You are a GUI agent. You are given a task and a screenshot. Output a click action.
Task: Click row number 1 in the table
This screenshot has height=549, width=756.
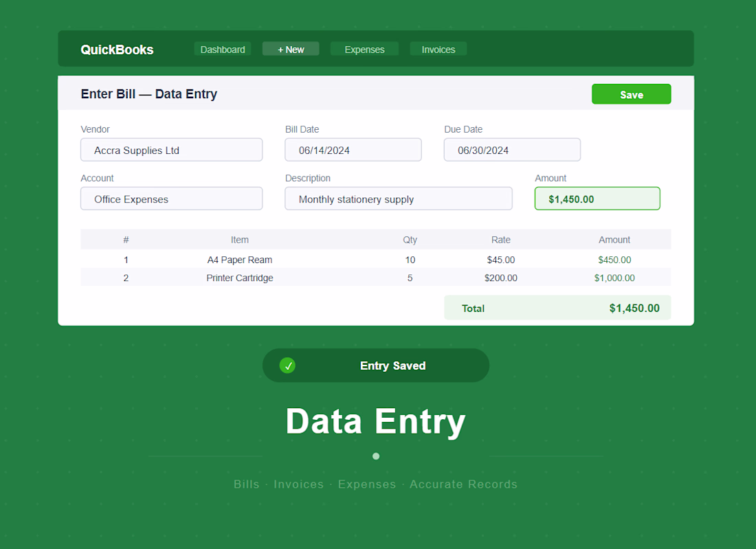coord(126,260)
